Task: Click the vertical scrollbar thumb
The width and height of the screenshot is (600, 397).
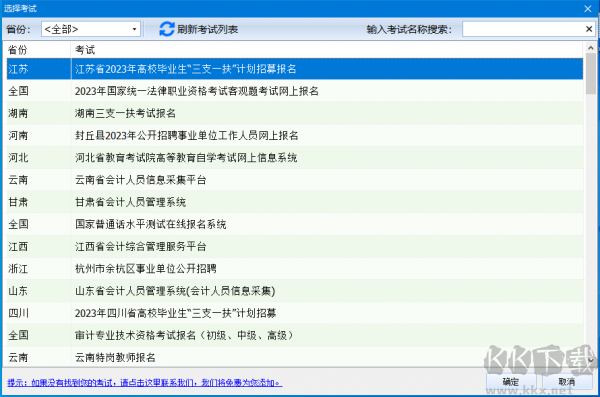Action: point(590,74)
